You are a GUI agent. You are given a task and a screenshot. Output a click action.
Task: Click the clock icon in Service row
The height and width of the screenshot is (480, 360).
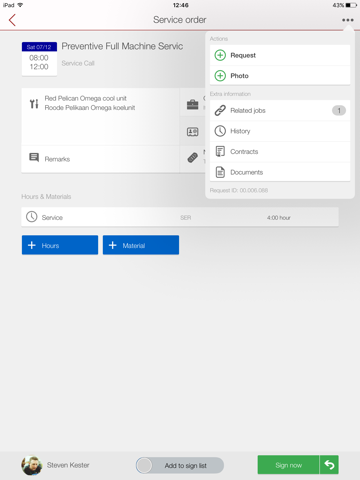pyautogui.click(x=32, y=217)
